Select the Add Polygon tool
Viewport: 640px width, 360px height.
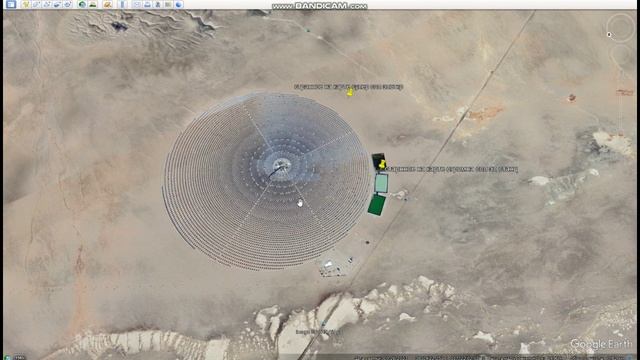[36, 4]
